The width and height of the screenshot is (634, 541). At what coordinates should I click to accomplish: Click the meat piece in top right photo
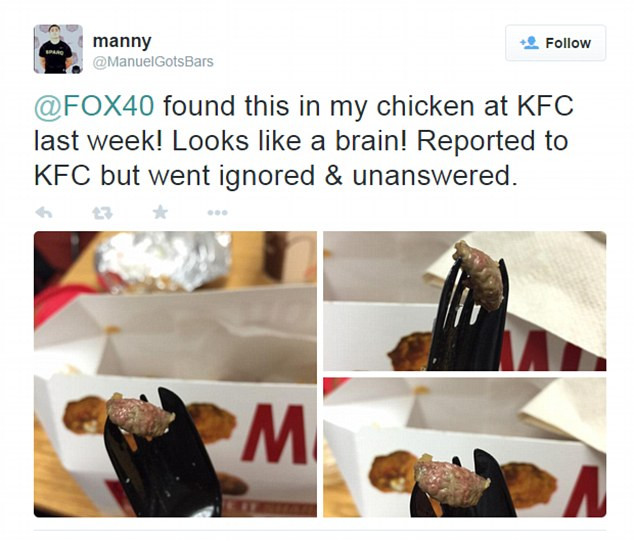[x=478, y=274]
